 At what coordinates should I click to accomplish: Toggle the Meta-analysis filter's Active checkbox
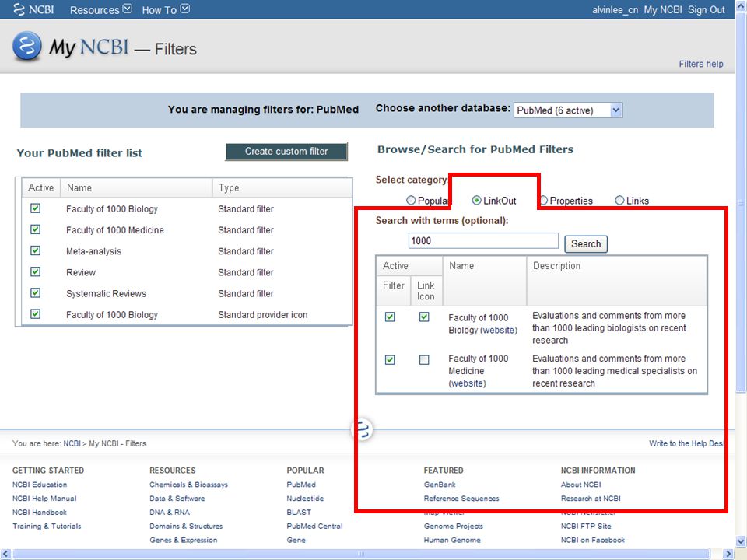pyautogui.click(x=35, y=250)
